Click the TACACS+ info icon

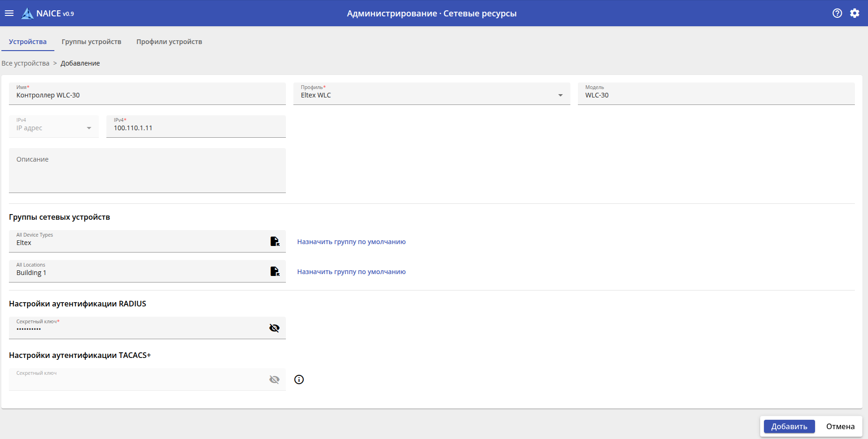point(299,379)
